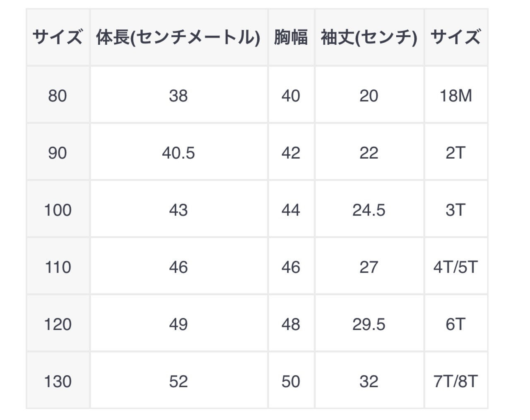Click the 6T size cell
The image size is (530, 420).
[x=455, y=324]
